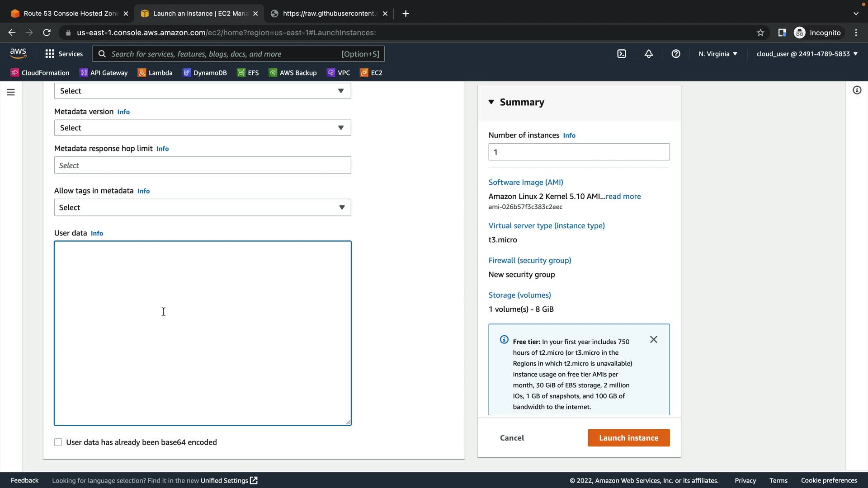Viewport: 868px width, 488px height.
Task: Collapse the Summary section triangle
Action: click(491, 102)
